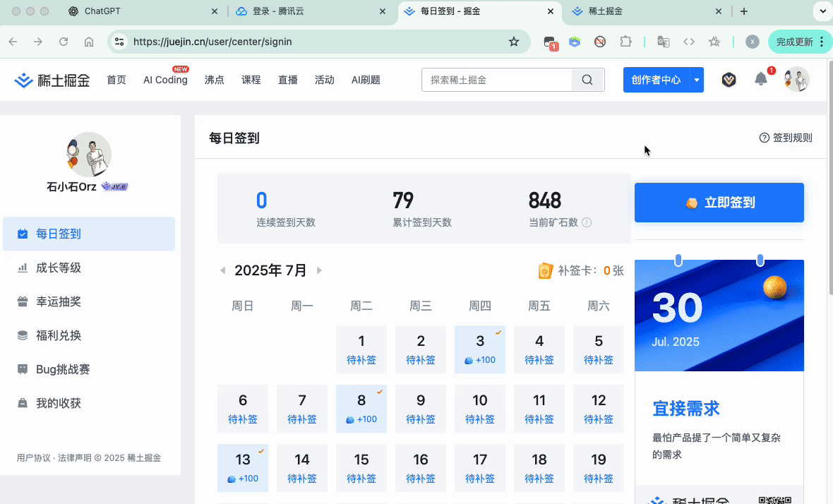This screenshot has height=504, width=833.
Task: Click the code brackets extension icon
Action: pyautogui.click(x=688, y=42)
